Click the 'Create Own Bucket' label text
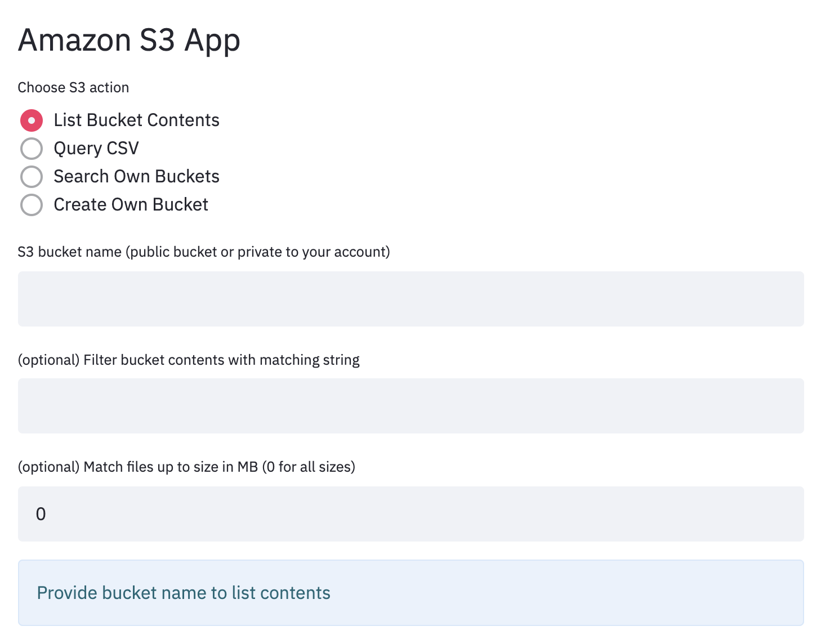Screen dimensions: 821x644 coord(131,205)
